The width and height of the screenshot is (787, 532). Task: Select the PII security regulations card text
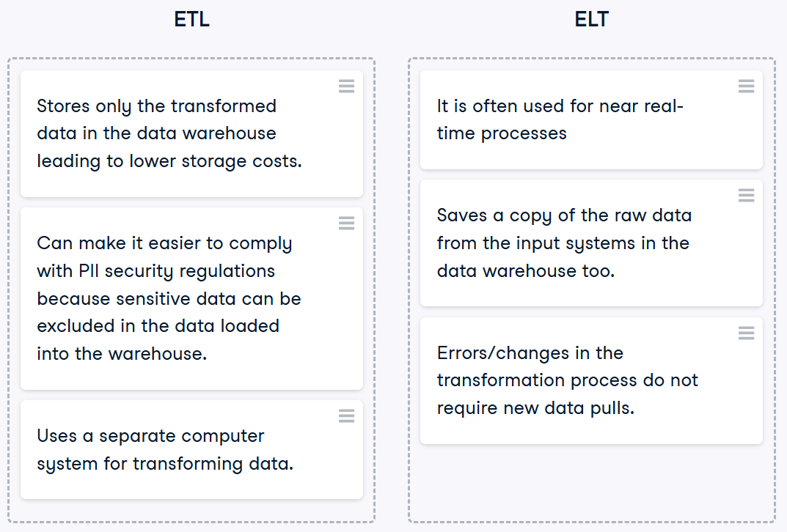(169, 298)
